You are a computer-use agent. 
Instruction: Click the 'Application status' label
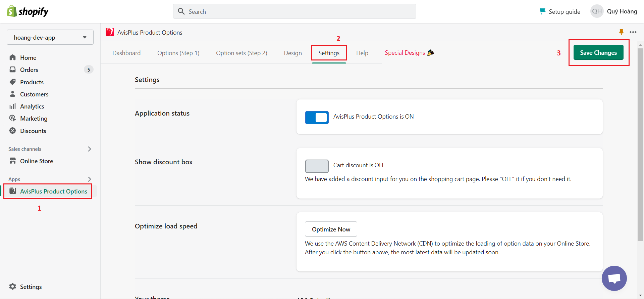tap(162, 113)
